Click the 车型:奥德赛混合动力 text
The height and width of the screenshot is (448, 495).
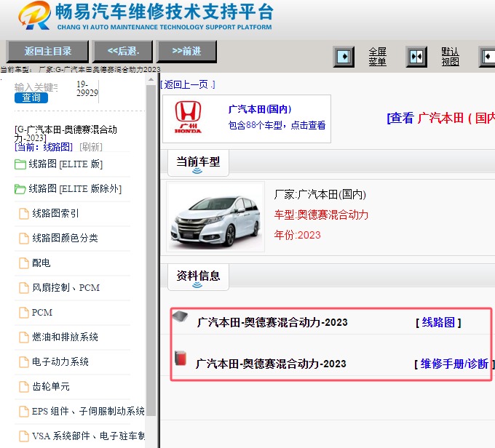(321, 215)
